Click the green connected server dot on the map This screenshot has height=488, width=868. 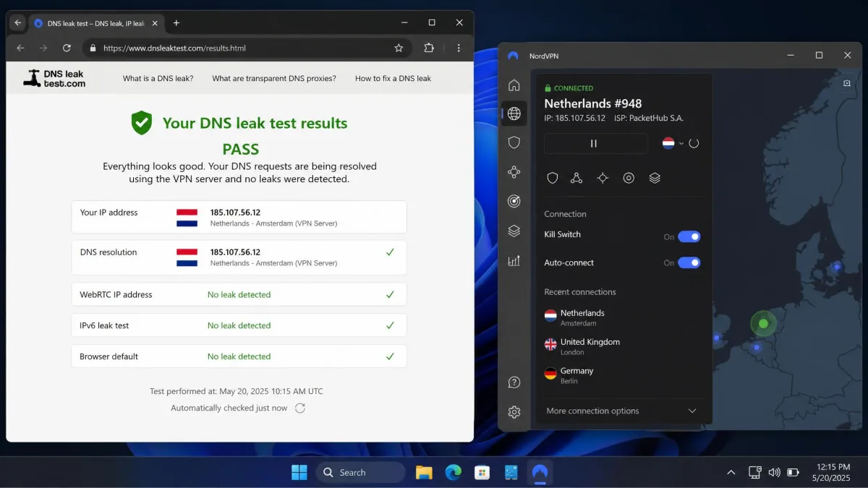click(762, 323)
